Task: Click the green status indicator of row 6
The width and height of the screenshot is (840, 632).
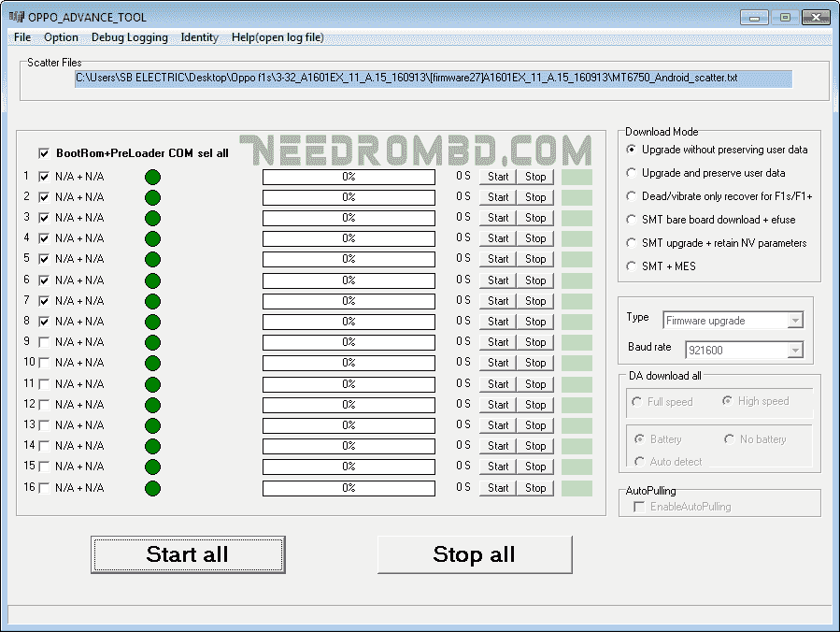Action: [152, 280]
